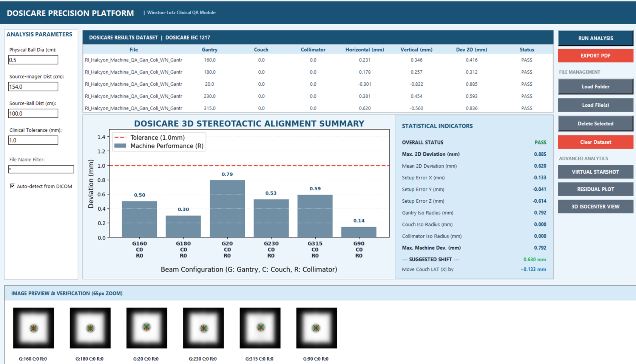Sort by the Horizontal (mm) column header
The width and height of the screenshot is (636, 364).
point(364,49)
